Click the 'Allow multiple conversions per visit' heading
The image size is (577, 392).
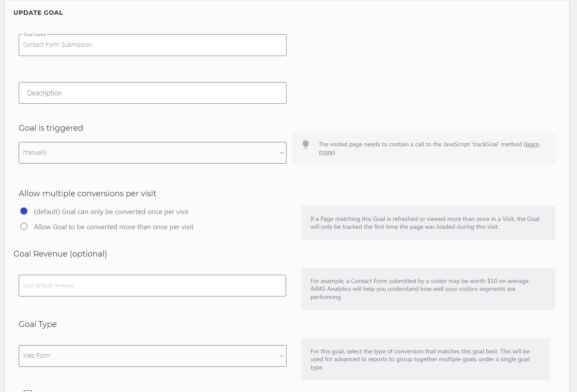tap(87, 194)
